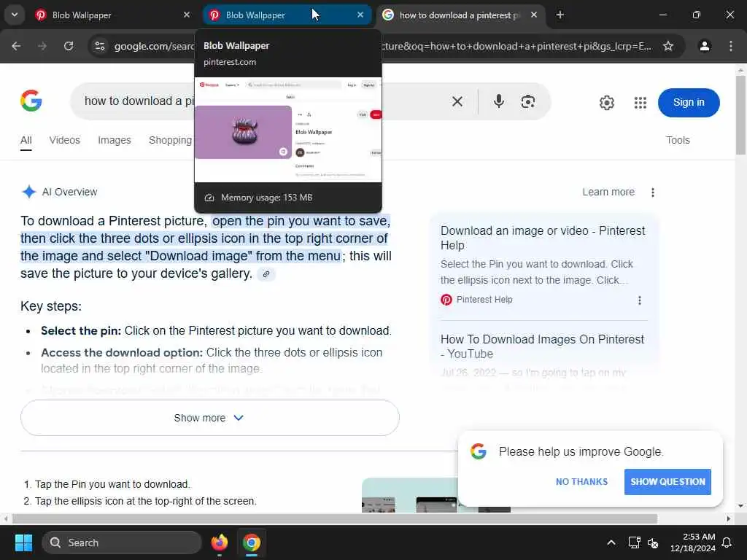
Task: Open Pinterest Help source options dots
Action: click(639, 300)
